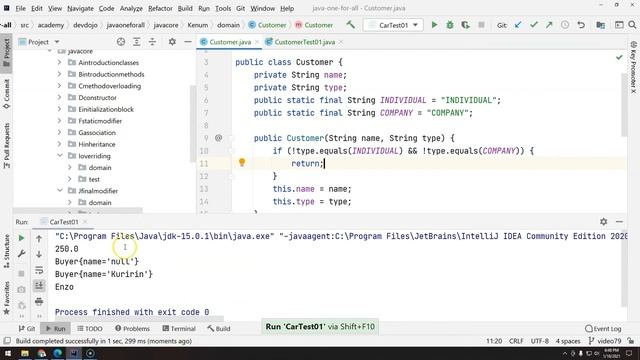Open File Explorer from taskbar
The image size is (640, 360).
coord(25,353)
